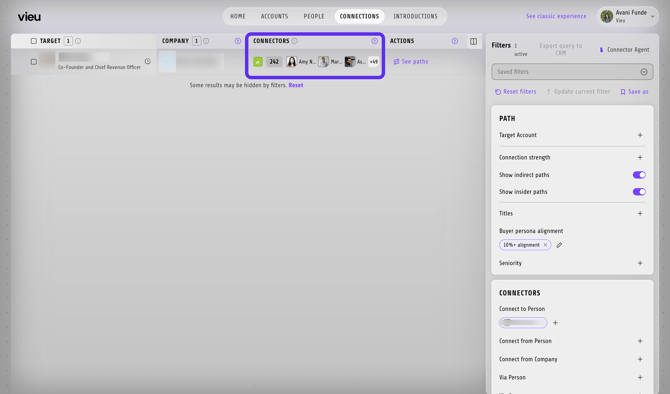Open the HOME tab
Screen dimensions: 670x394
(238, 16)
